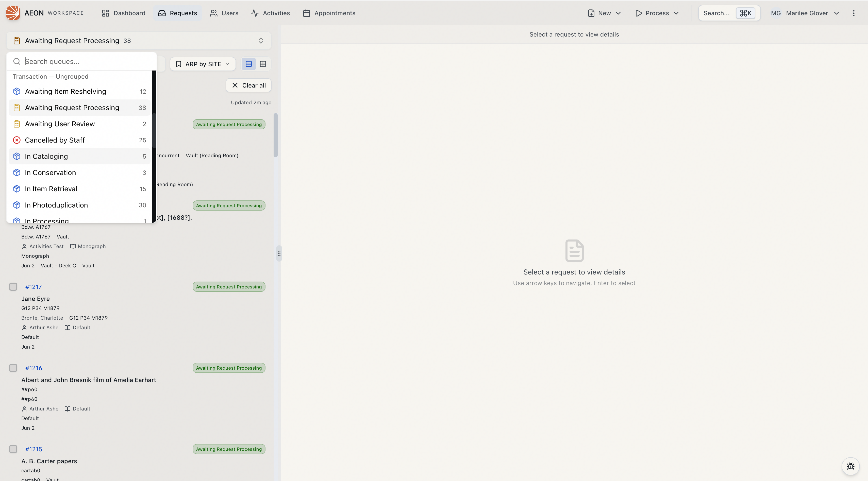Expand the Process dropdown menu
The height and width of the screenshot is (481, 868).
pos(657,13)
